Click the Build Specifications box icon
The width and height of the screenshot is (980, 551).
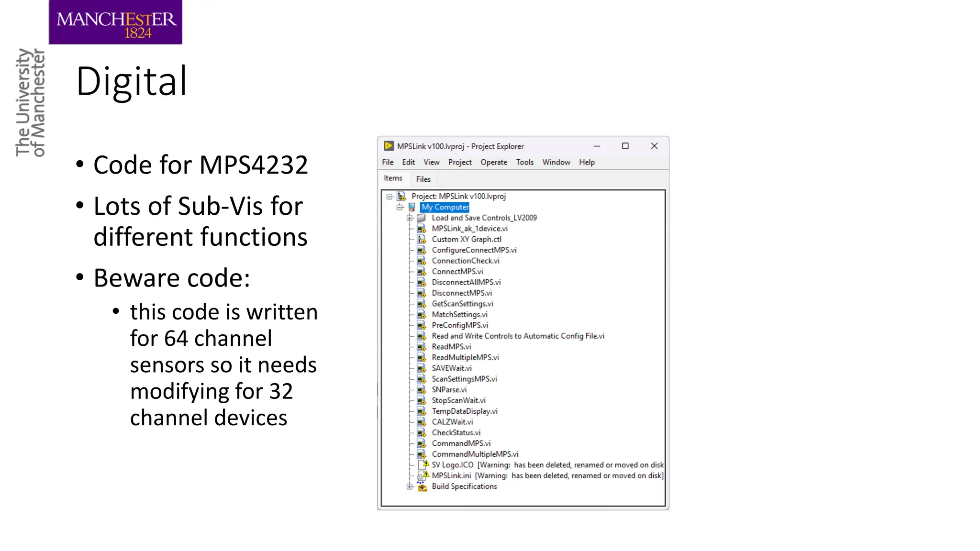422,487
